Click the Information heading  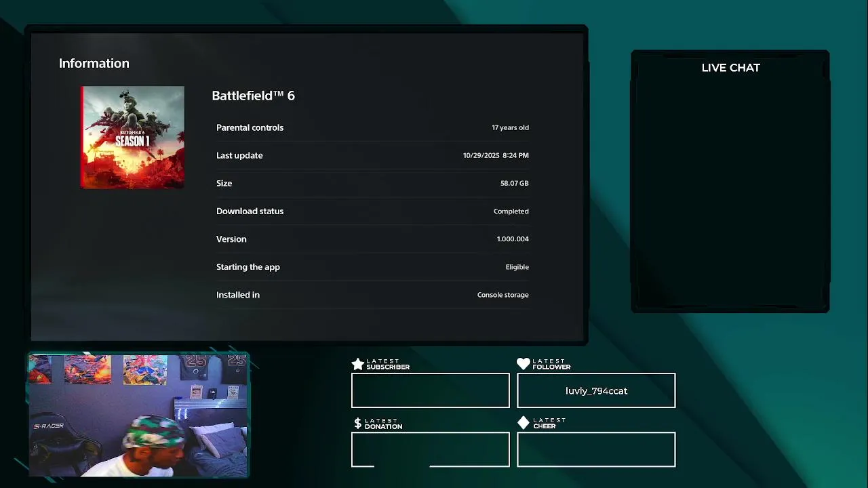coord(94,63)
